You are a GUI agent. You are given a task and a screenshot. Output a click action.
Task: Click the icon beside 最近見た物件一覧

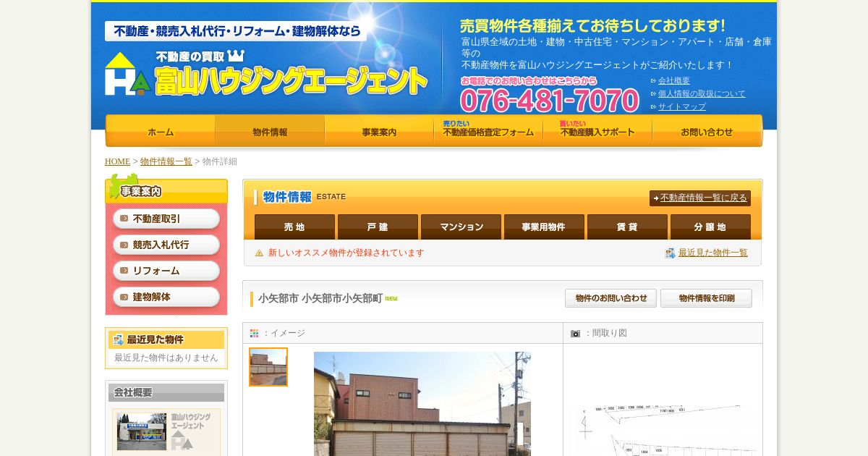coord(670,253)
